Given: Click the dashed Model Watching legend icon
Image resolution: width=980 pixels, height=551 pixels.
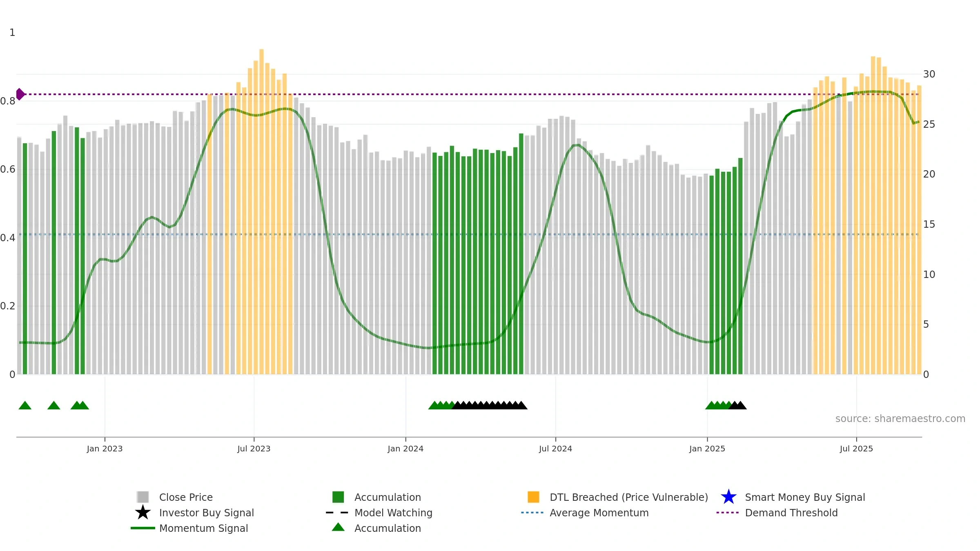Looking at the screenshot, I should coord(337,513).
